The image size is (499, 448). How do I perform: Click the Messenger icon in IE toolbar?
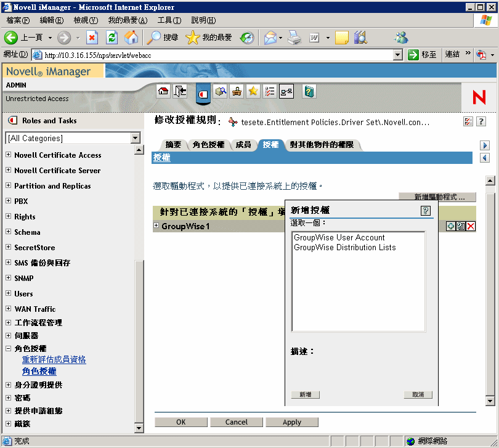[x=401, y=38]
